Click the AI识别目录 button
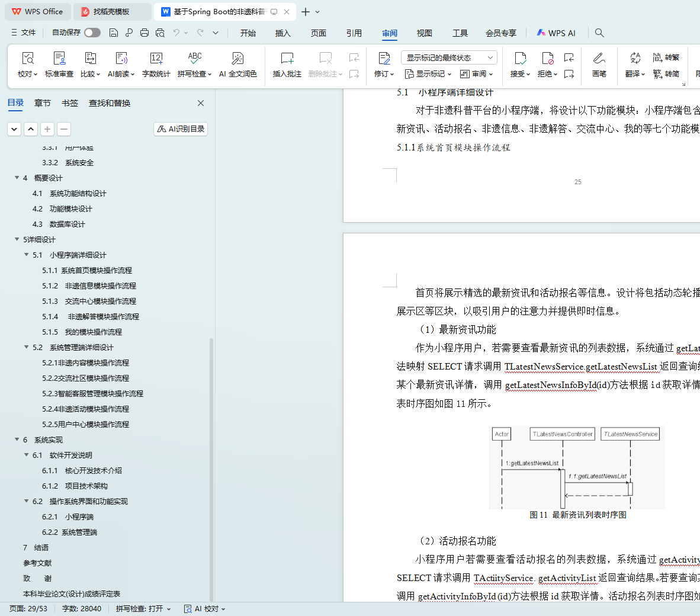 pyautogui.click(x=181, y=129)
